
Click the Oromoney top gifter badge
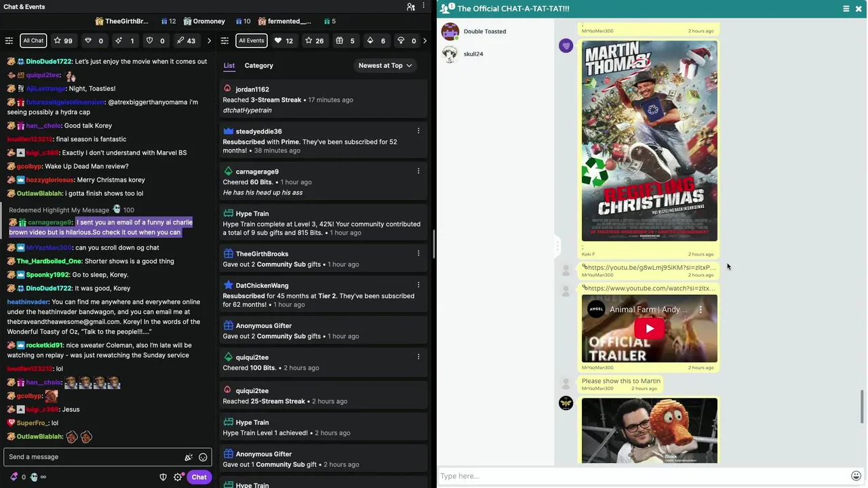click(204, 22)
